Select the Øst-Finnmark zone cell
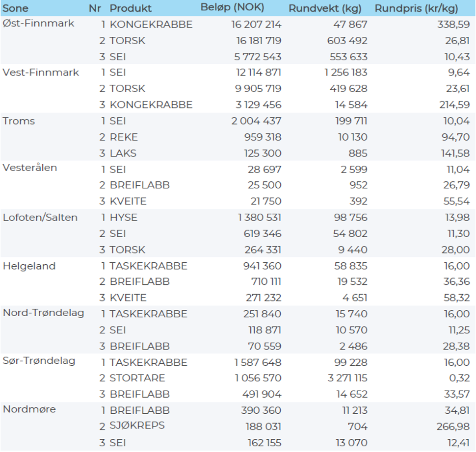476x452 pixels. (38, 24)
